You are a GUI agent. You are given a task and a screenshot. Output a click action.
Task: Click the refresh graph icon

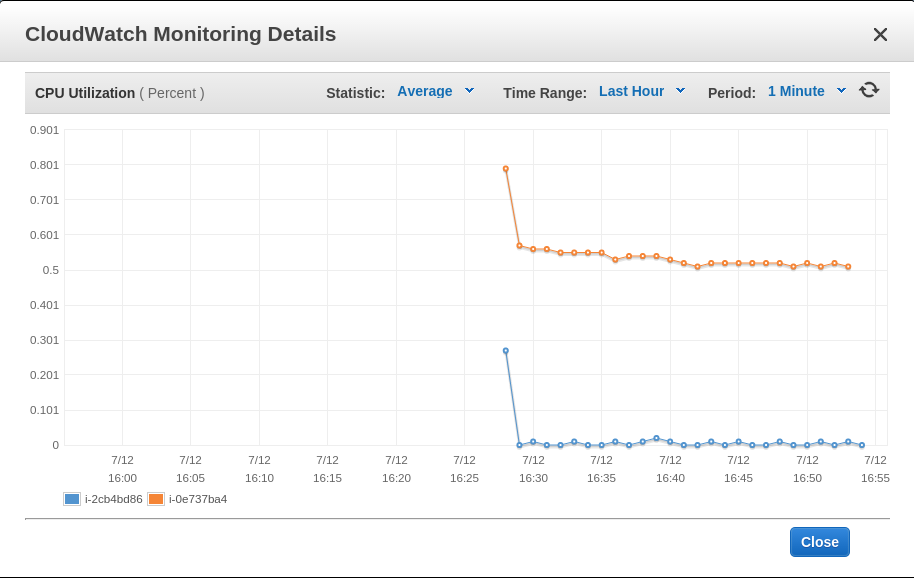pos(869,90)
